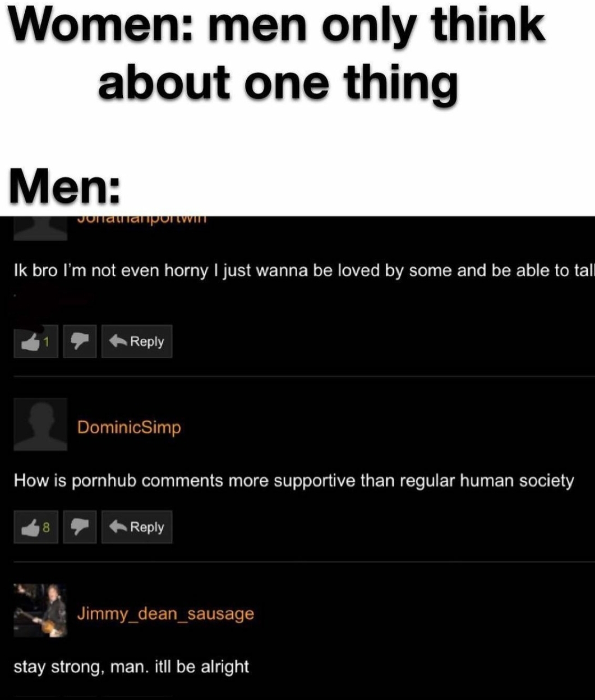Reply to DominicSimp's comment
The width and height of the screenshot is (595, 700).
tap(137, 527)
